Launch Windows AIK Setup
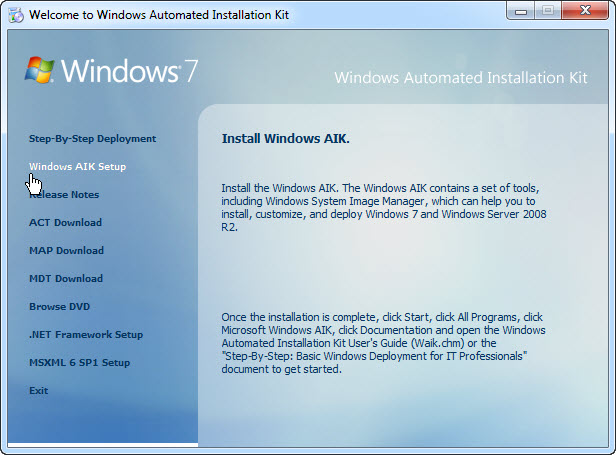This screenshot has height=455, width=616. [x=77, y=167]
